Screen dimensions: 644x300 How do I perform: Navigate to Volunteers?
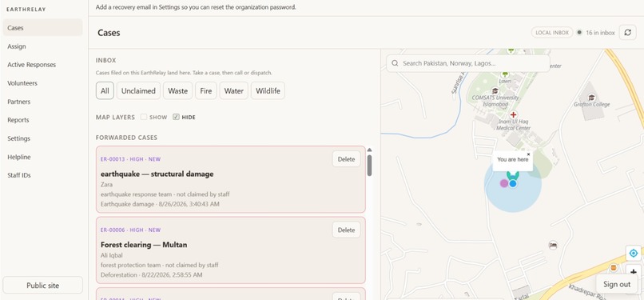tap(42, 83)
